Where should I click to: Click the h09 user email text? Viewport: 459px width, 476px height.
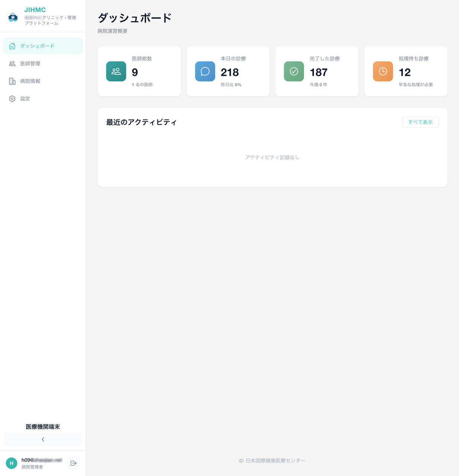coord(42,460)
